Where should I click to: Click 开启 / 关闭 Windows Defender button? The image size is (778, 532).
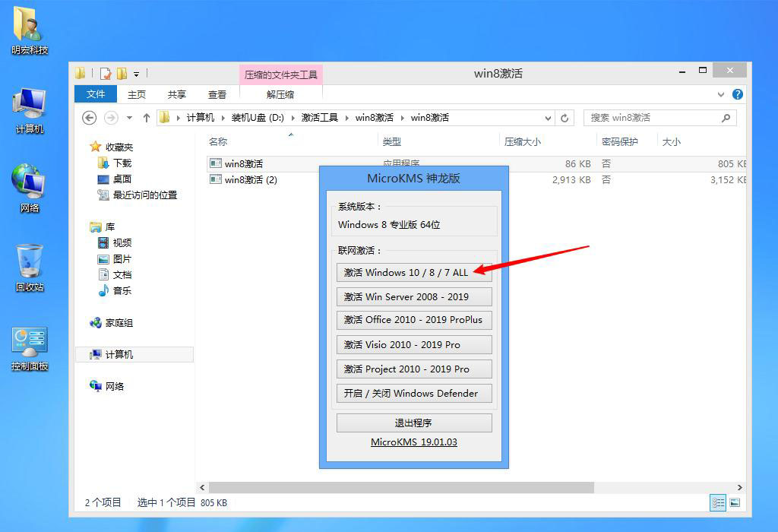click(414, 393)
